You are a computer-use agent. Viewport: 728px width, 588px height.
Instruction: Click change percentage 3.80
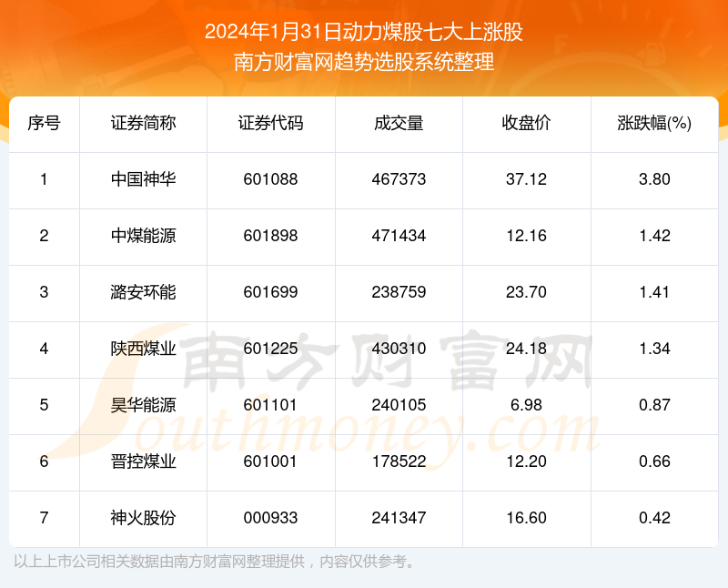(654, 179)
